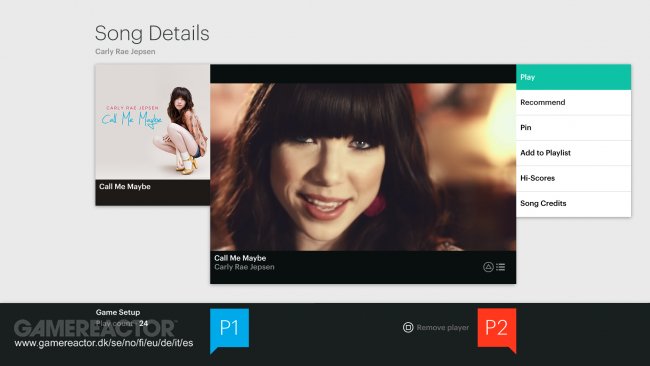Viewport: 650px width, 366px height.
Task: Click the Carly Rae Jepsen subtitle under Song Details
Action: (125, 51)
